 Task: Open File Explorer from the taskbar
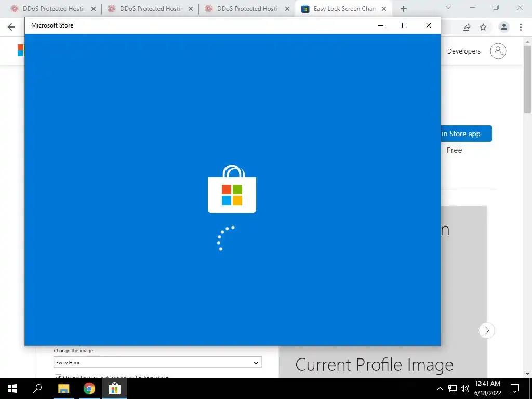pos(63,389)
